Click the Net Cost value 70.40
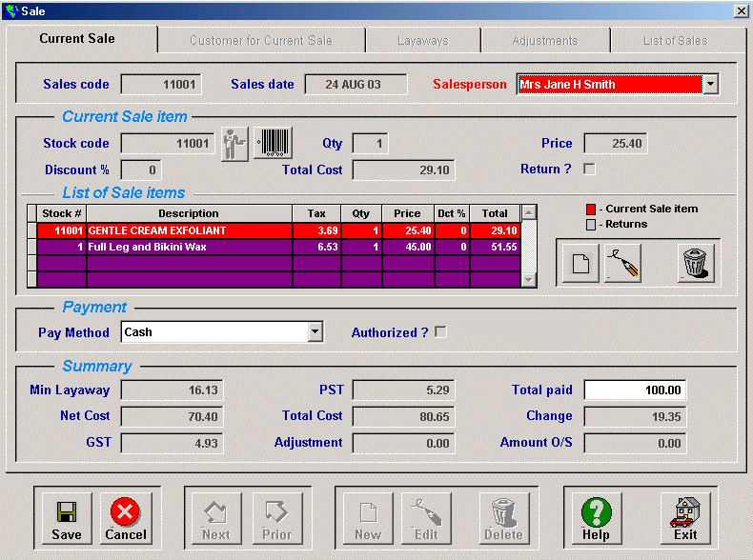The height and width of the screenshot is (560, 753). (172, 416)
